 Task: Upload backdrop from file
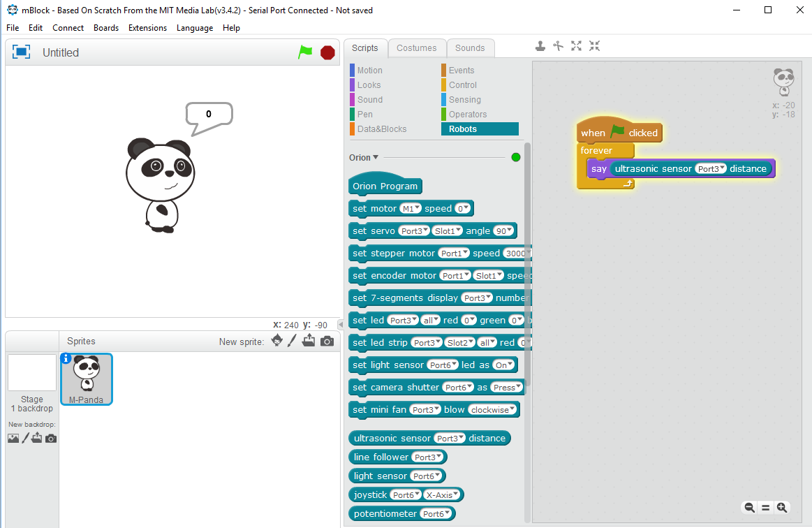pyautogui.click(x=37, y=439)
